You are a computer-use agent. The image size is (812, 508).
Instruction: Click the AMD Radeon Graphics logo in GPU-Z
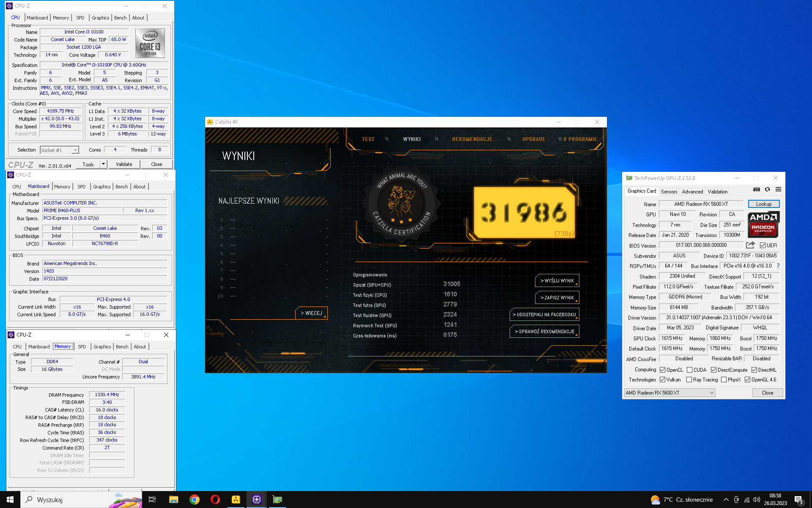763,225
